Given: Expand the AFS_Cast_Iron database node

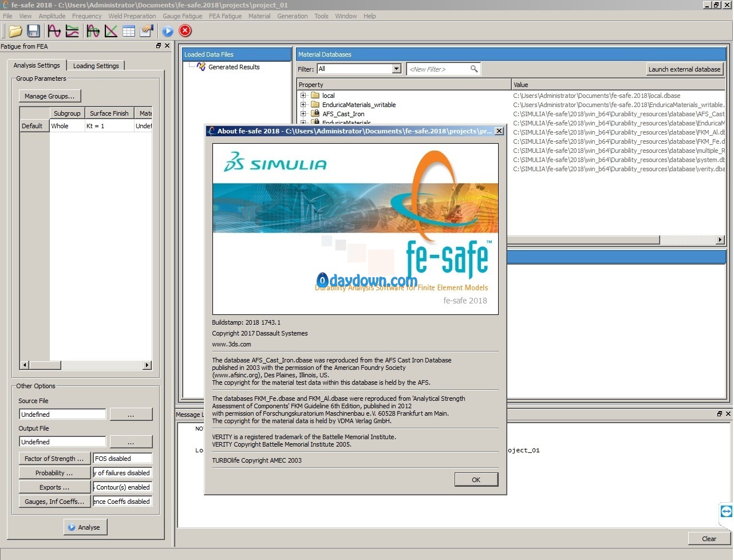Looking at the screenshot, I should pyautogui.click(x=303, y=114).
